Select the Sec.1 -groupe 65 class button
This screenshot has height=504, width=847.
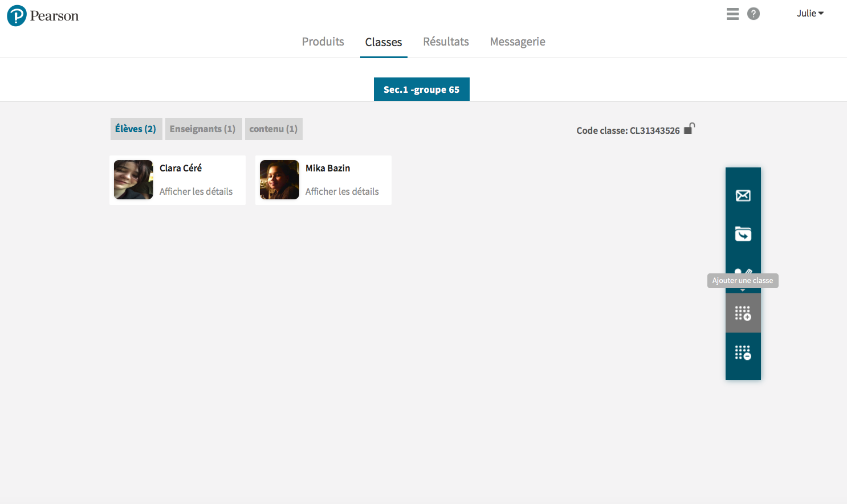pos(421,89)
